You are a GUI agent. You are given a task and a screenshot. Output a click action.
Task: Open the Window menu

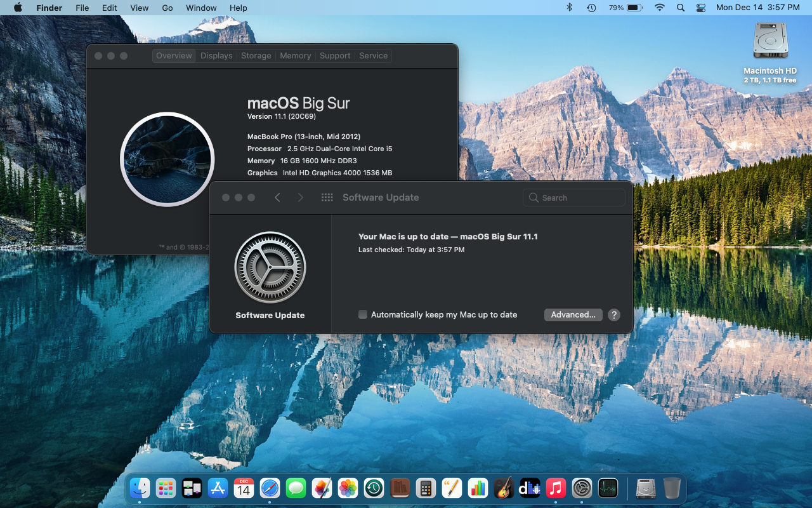pos(201,8)
